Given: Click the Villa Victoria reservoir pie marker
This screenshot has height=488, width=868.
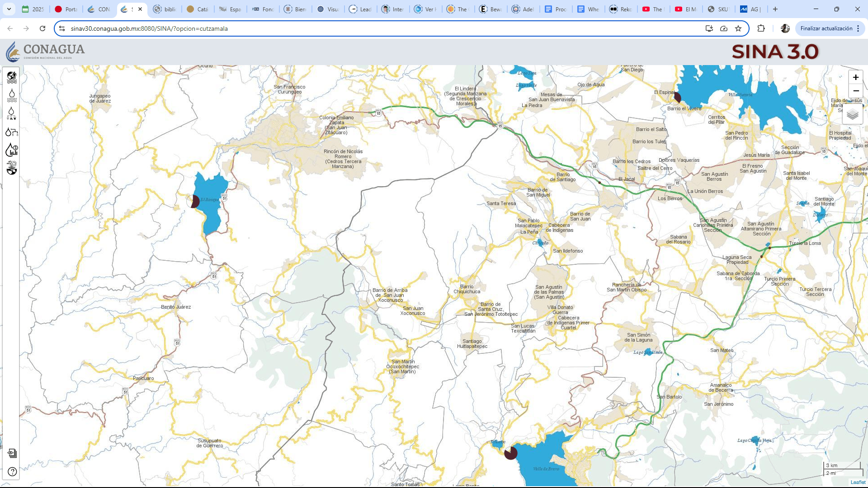Looking at the screenshot, I should click(677, 97).
